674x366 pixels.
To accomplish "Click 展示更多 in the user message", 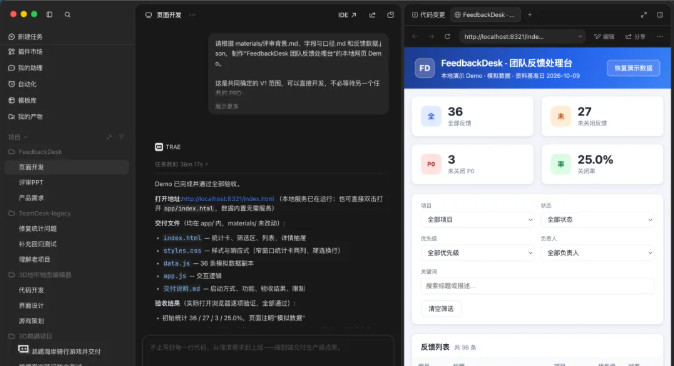I will pos(227,106).
